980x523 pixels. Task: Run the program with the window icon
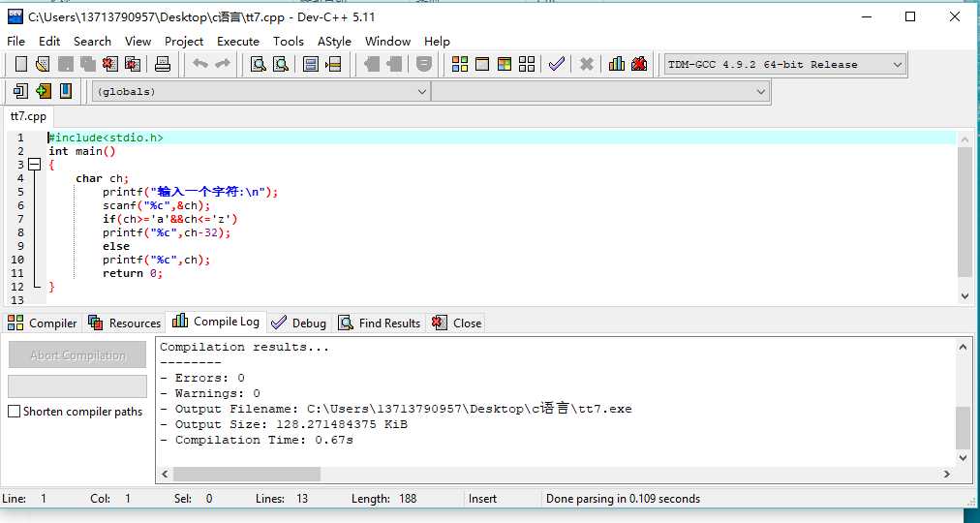(482, 64)
